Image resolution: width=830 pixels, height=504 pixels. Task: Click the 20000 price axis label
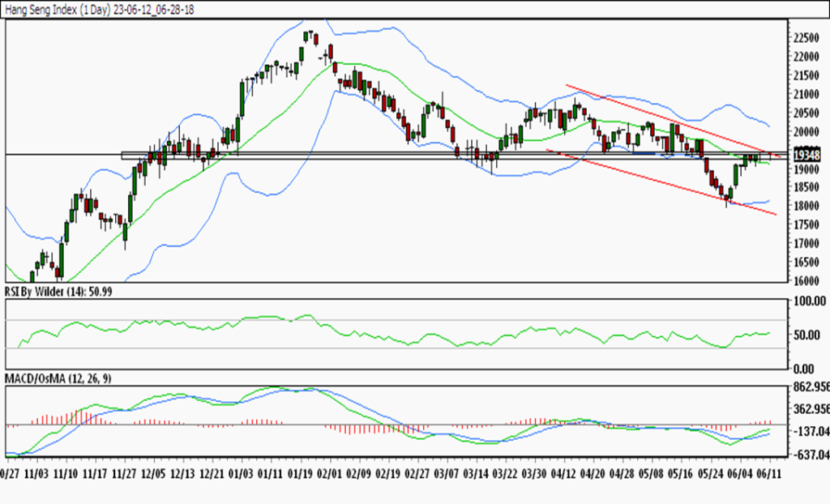[806, 132]
